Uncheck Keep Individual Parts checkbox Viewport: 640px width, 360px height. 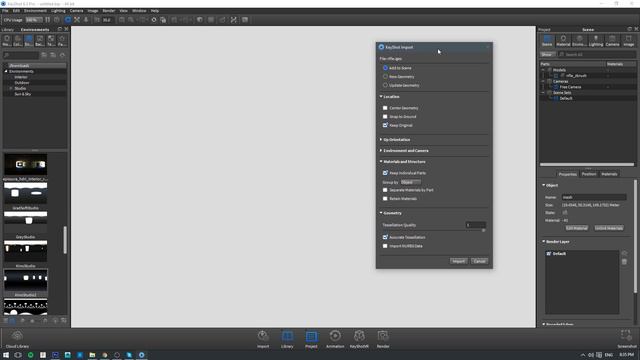pos(385,173)
